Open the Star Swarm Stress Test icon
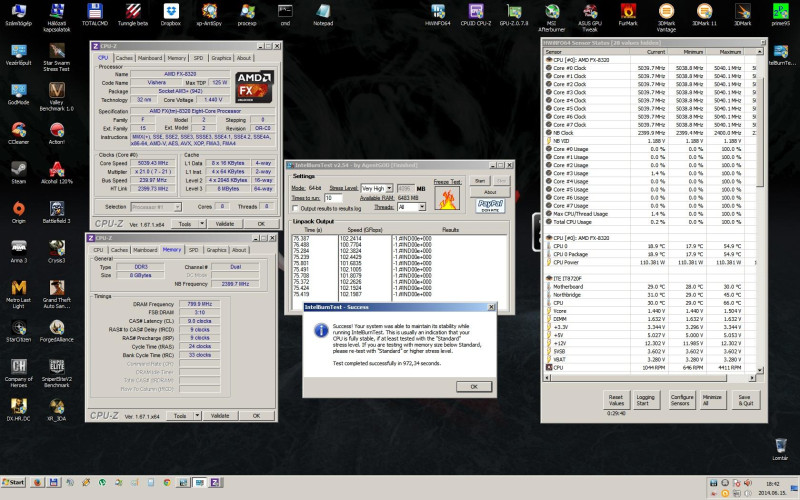Screen dimensions: 800x500 (57, 57)
